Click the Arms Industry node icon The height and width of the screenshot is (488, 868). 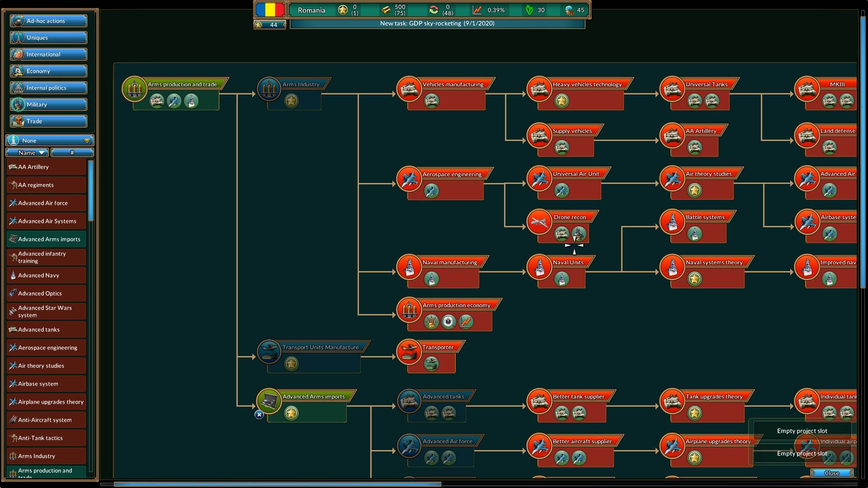coord(269,89)
